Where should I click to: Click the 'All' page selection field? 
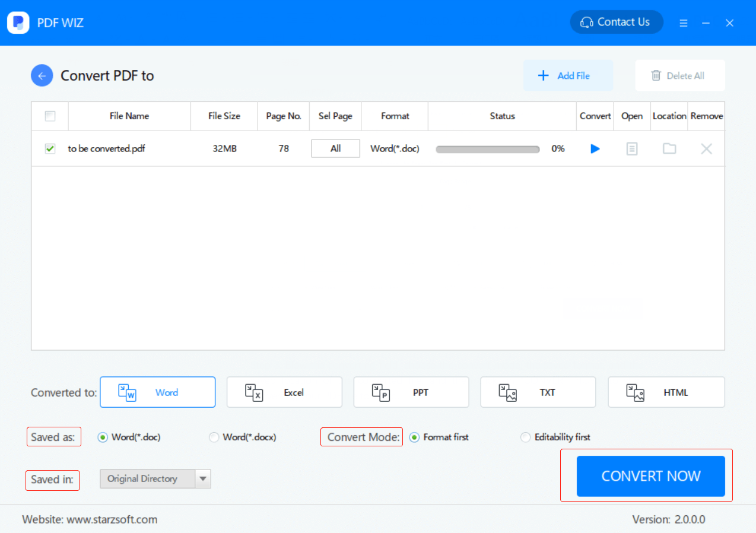click(335, 148)
